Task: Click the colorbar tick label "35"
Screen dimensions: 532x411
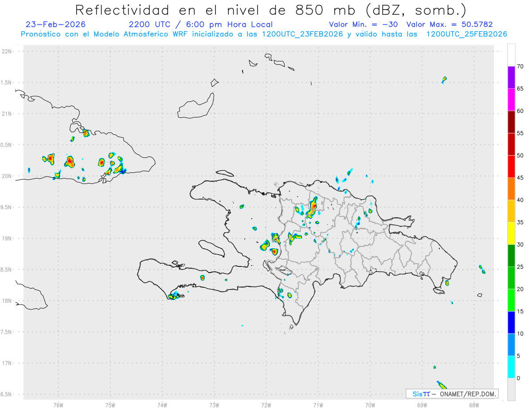Action: coord(520,223)
